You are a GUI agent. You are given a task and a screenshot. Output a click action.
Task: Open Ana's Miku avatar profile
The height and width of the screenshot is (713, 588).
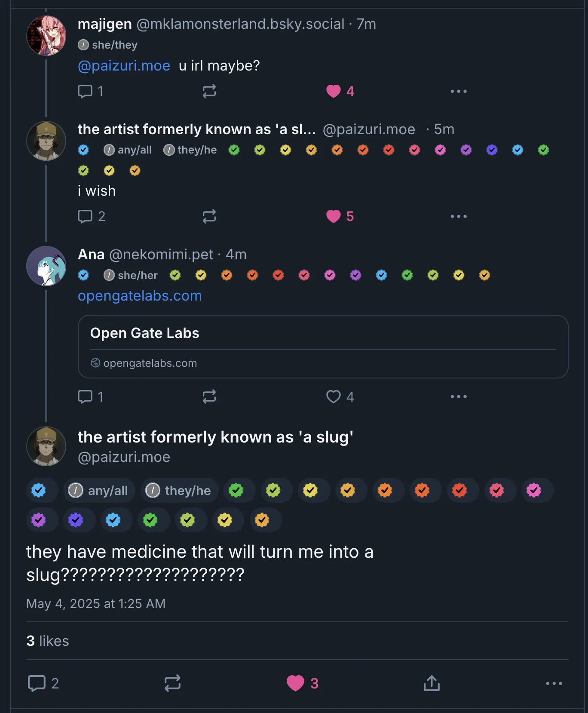pos(46,266)
